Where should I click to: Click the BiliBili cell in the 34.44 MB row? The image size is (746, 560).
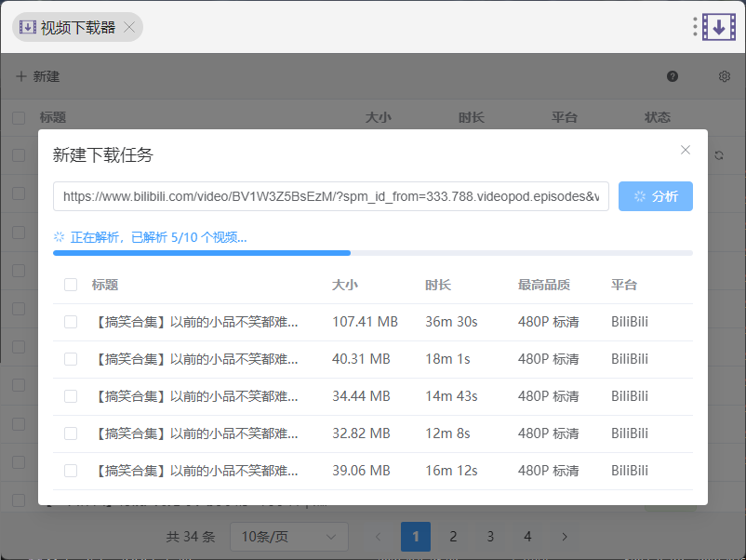(630, 396)
